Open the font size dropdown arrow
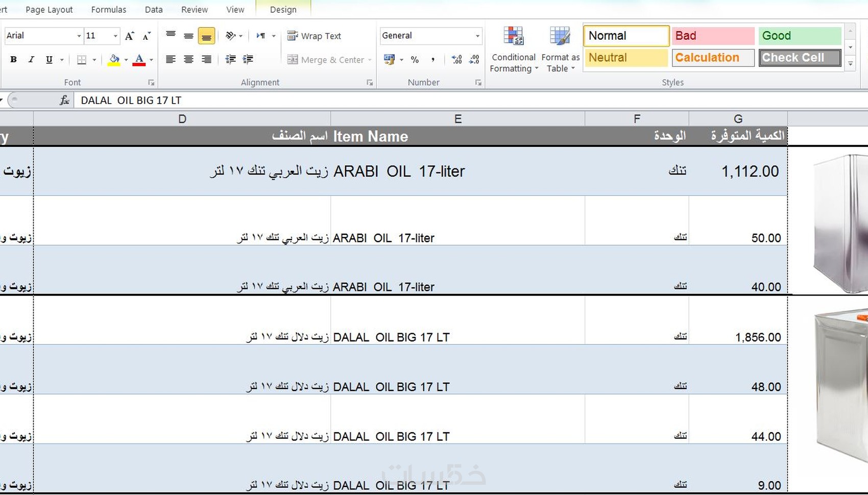The height and width of the screenshot is (495, 868). (x=115, y=36)
